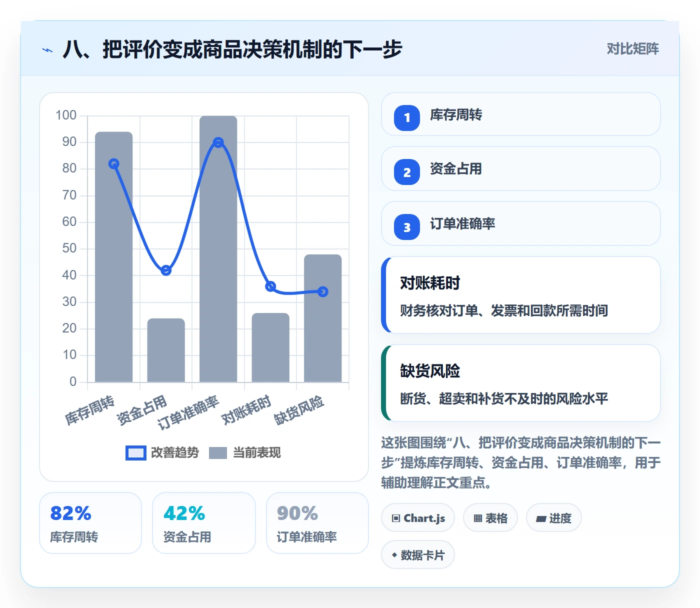This screenshot has height=608, width=700.
Task: Click the y-axis value 50
Action: [x=69, y=248]
